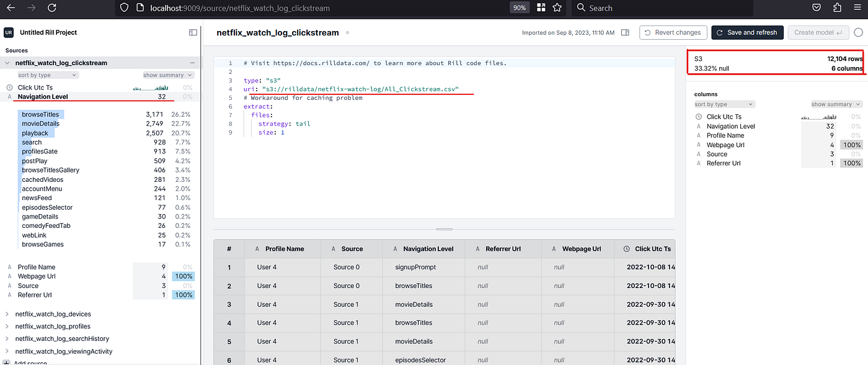Expand Profile Name column in the left sidebar
Screen dimensions: 868x365
[36, 267]
